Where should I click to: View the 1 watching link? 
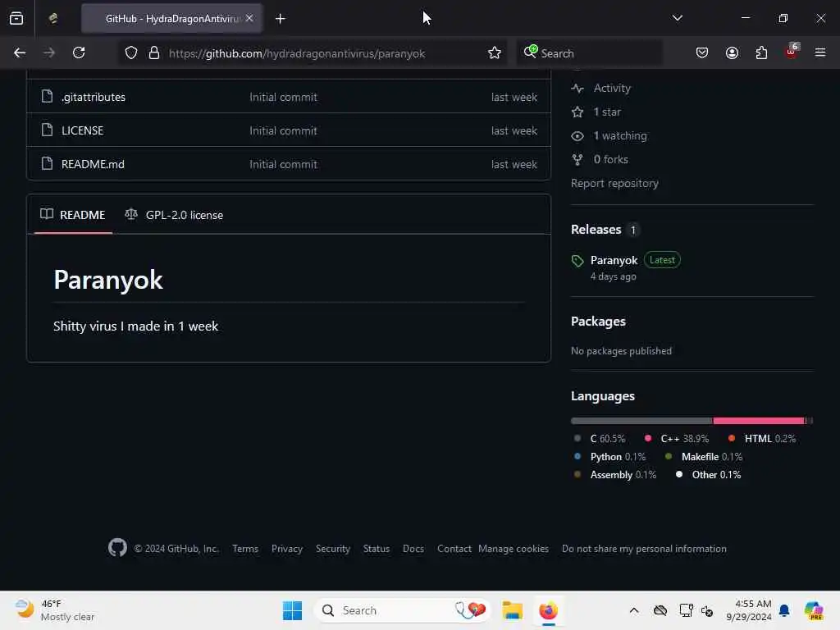point(609,135)
